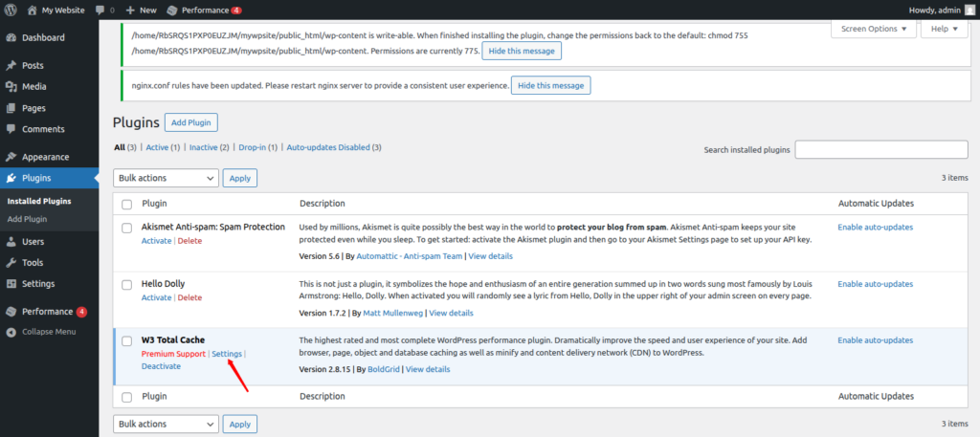Open the top Bulk actions dropdown

(x=167, y=178)
